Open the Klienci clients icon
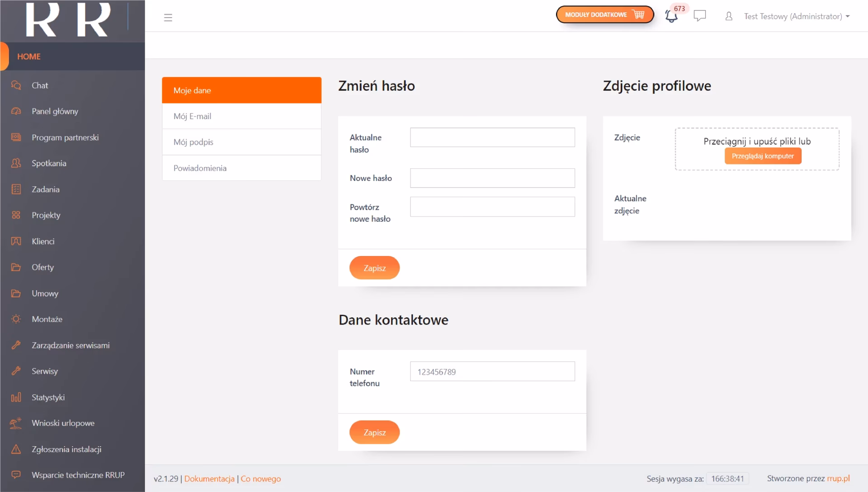 click(x=16, y=241)
